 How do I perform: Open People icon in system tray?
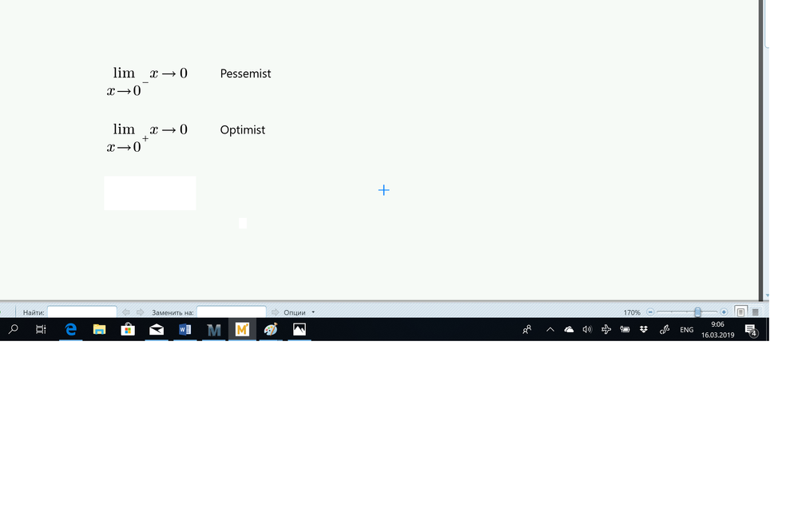(x=526, y=329)
